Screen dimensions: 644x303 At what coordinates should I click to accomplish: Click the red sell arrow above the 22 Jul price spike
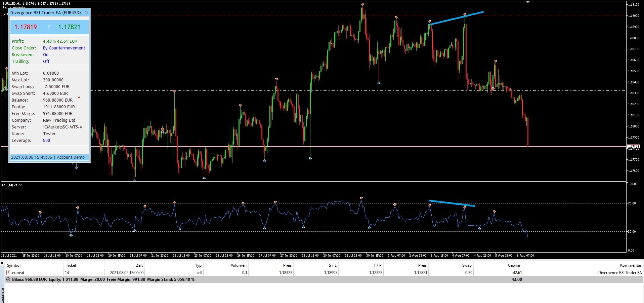(x=174, y=90)
